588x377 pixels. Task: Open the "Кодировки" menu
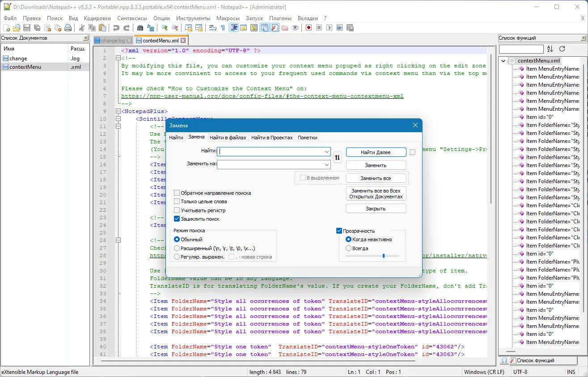[97, 18]
